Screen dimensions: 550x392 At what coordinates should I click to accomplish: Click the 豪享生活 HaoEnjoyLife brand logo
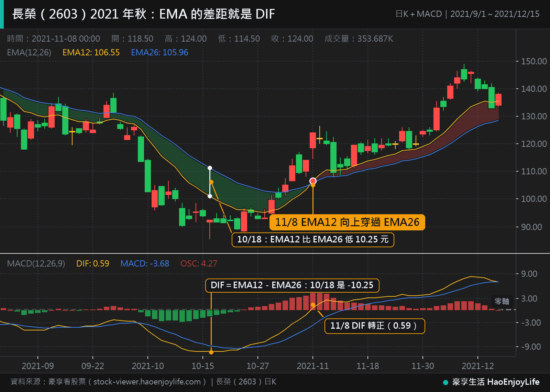491,382
